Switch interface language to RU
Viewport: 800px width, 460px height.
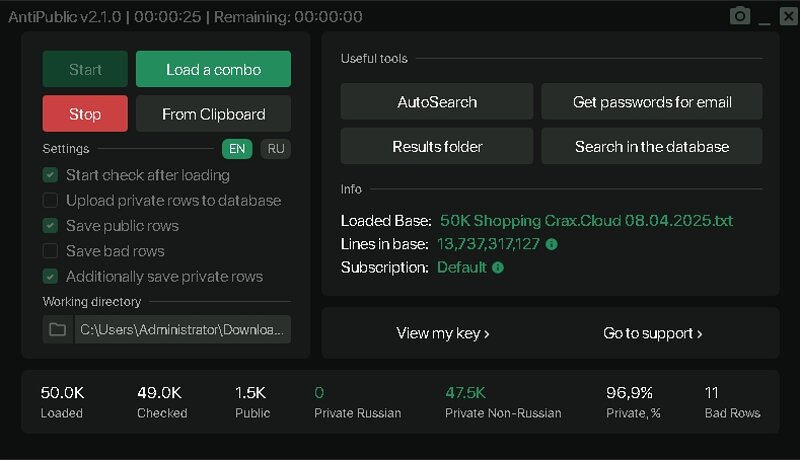pyautogui.click(x=276, y=149)
